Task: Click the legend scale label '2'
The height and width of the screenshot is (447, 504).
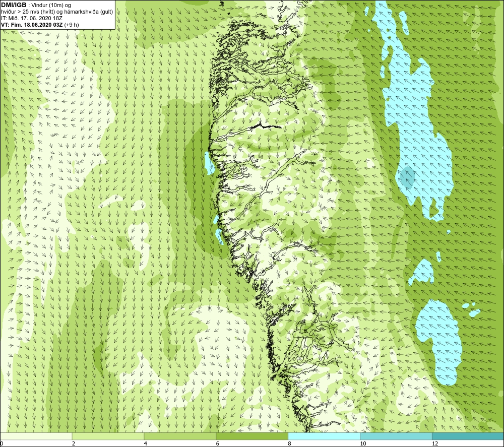Action: pyautogui.click(x=74, y=443)
